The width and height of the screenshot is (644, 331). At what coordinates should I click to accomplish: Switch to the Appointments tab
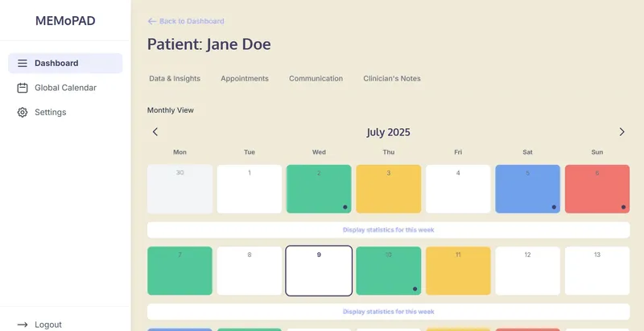(x=245, y=78)
